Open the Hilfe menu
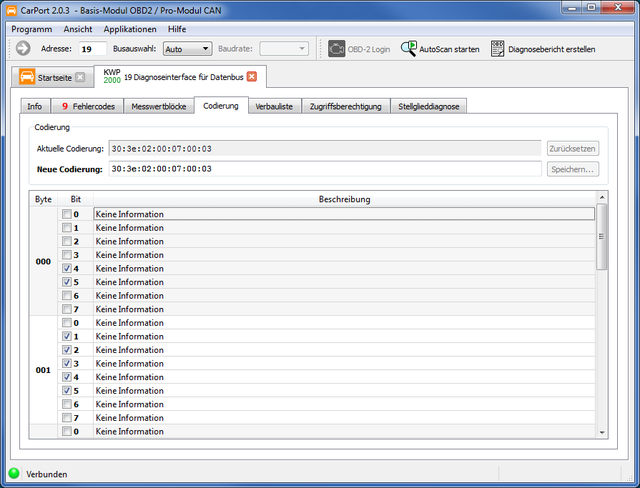Image resolution: width=640 pixels, height=488 pixels. [177, 29]
